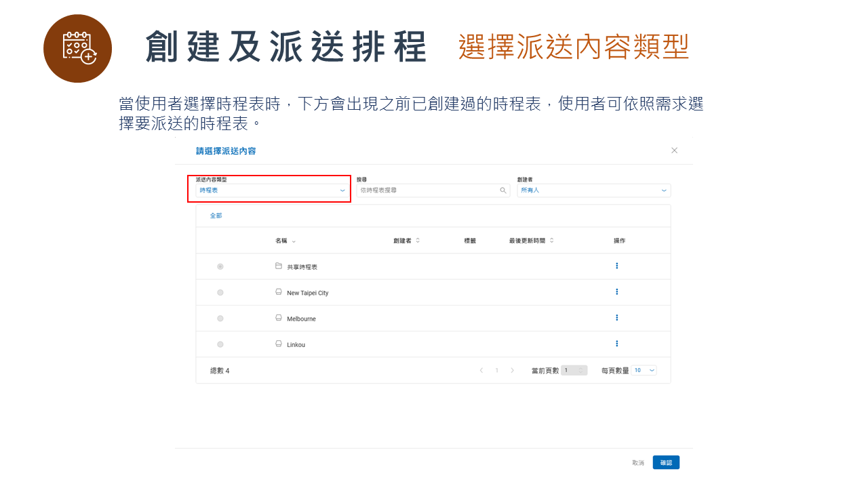Click the search magnifier icon
The image size is (868, 488).
pos(502,190)
